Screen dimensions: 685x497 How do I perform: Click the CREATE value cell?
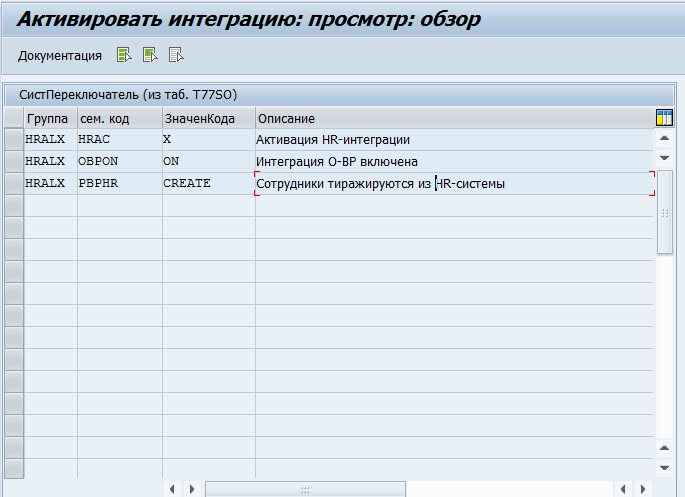click(x=209, y=183)
